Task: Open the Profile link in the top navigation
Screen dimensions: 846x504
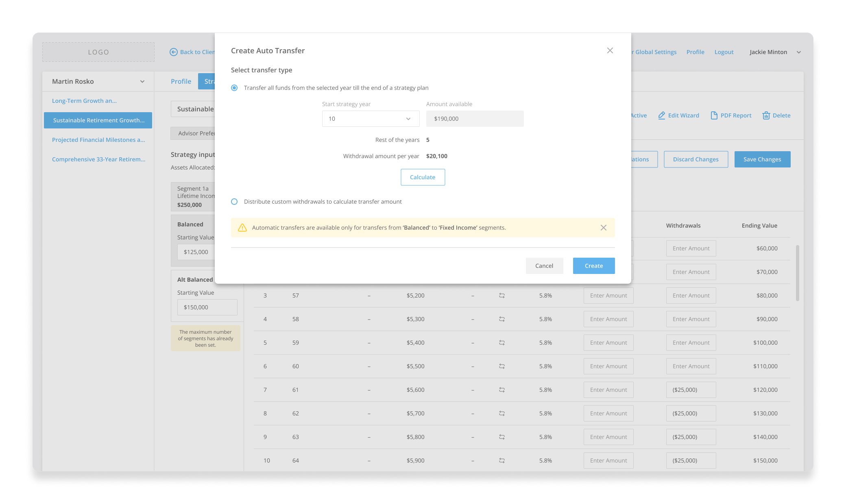Action: click(x=696, y=52)
